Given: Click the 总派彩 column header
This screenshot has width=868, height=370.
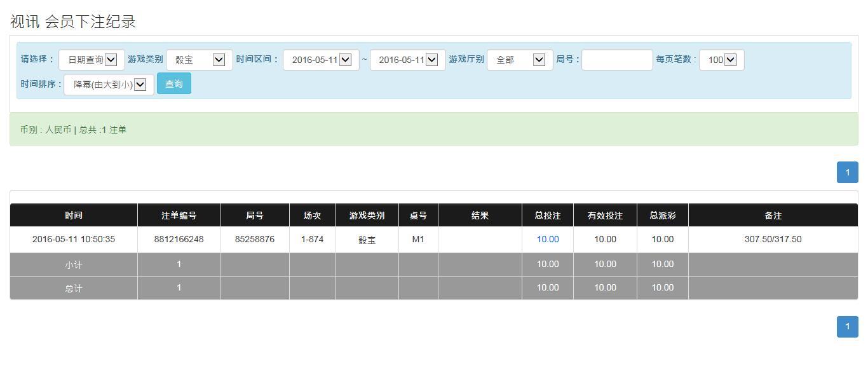Looking at the screenshot, I should click(x=663, y=215).
